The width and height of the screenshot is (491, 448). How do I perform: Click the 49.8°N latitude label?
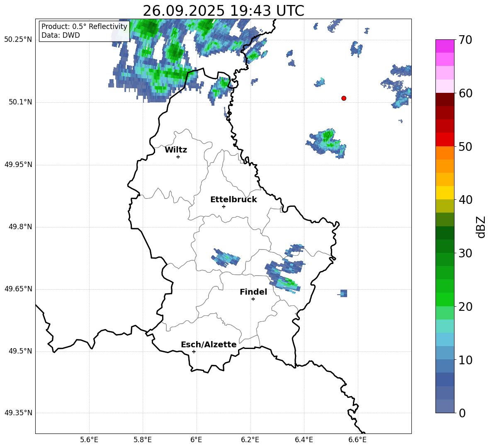point(20,227)
